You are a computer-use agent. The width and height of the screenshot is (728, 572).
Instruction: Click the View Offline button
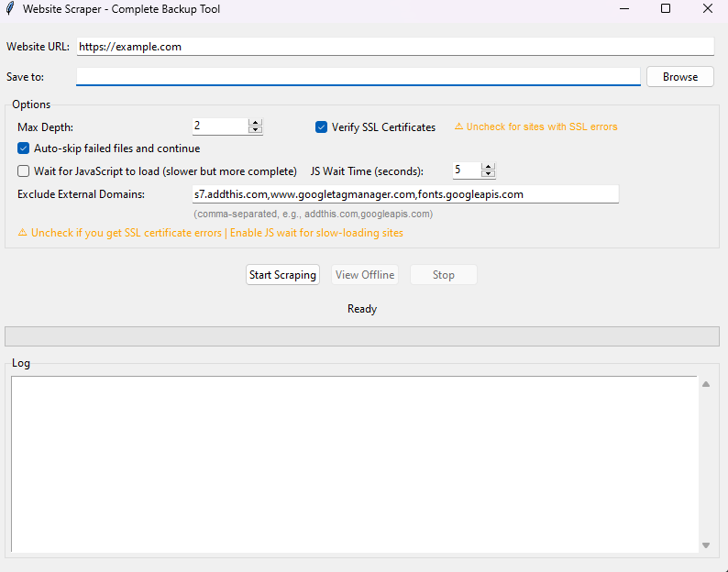click(365, 275)
